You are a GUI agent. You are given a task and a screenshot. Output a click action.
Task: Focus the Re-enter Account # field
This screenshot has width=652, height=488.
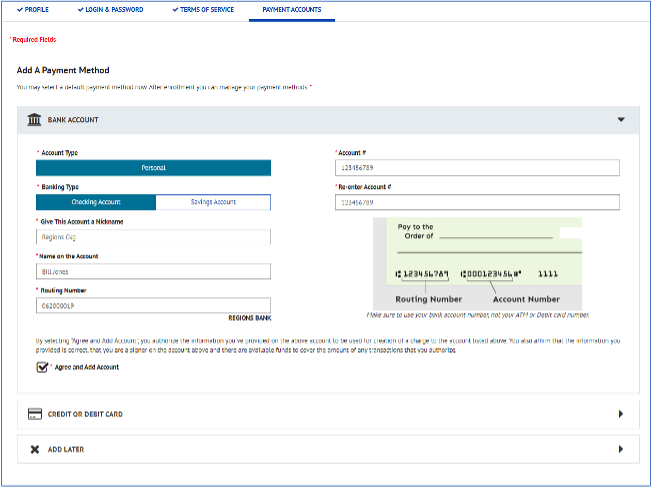pyautogui.click(x=477, y=202)
